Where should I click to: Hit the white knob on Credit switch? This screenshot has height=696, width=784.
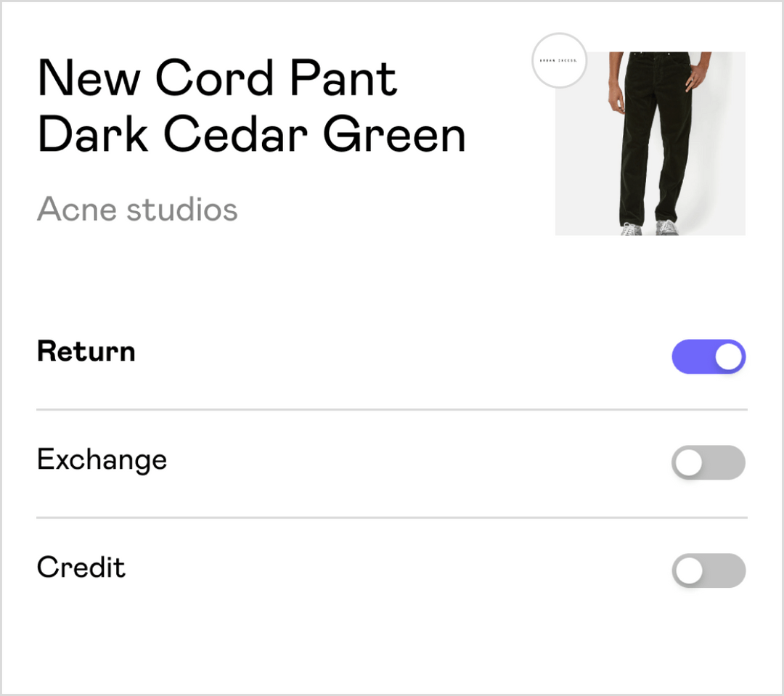point(688,570)
